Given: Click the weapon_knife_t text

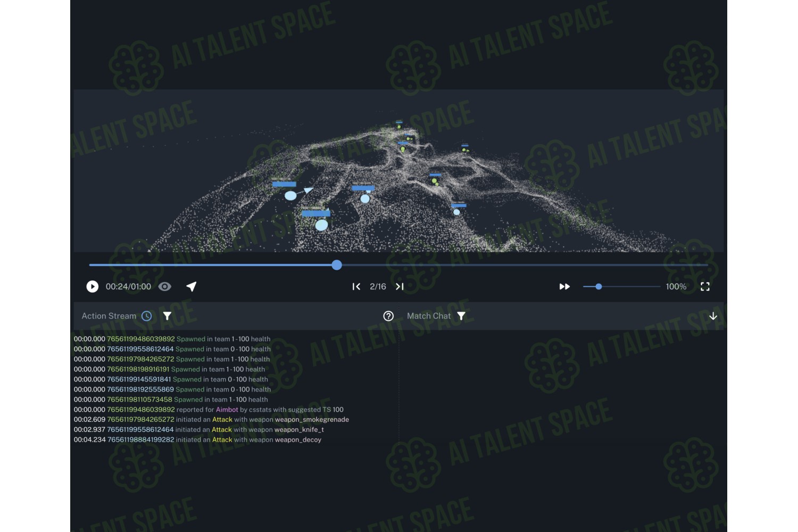Looking at the screenshot, I should point(299,430).
